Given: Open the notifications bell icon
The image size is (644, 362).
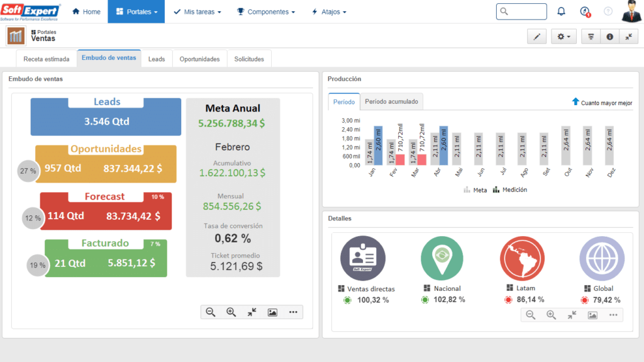Looking at the screenshot, I should coord(562,11).
